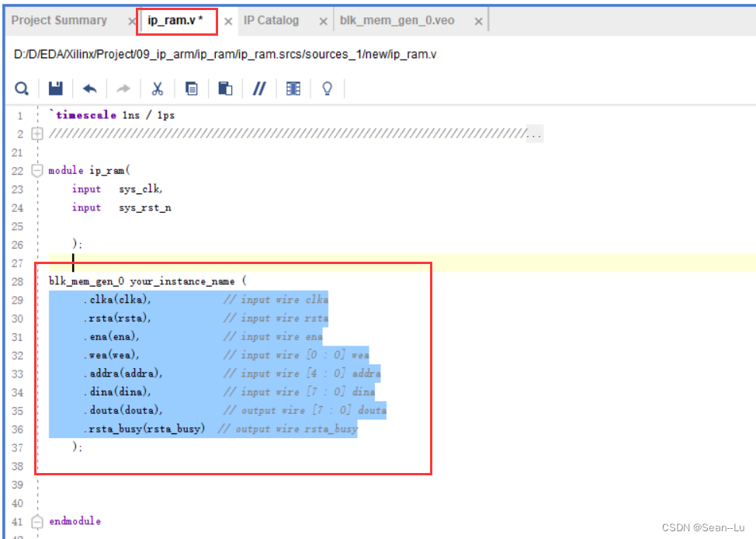Close the IP Catalog tab

[323, 21]
